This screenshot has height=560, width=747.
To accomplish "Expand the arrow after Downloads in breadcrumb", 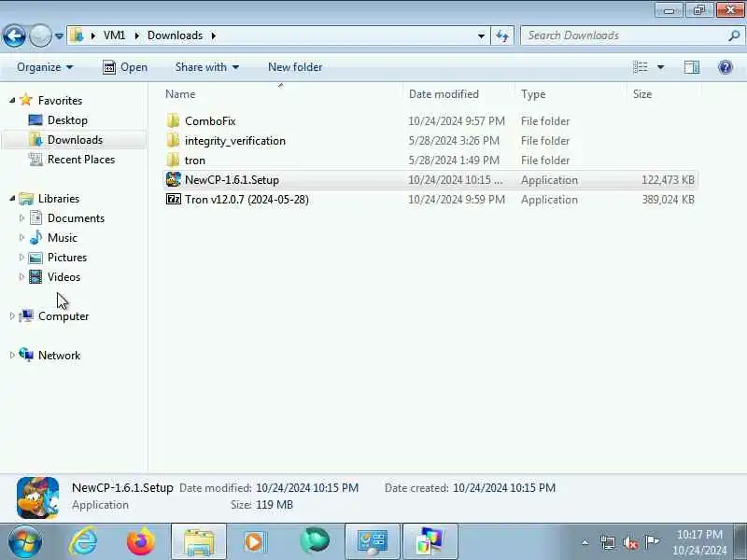I will 214,35.
